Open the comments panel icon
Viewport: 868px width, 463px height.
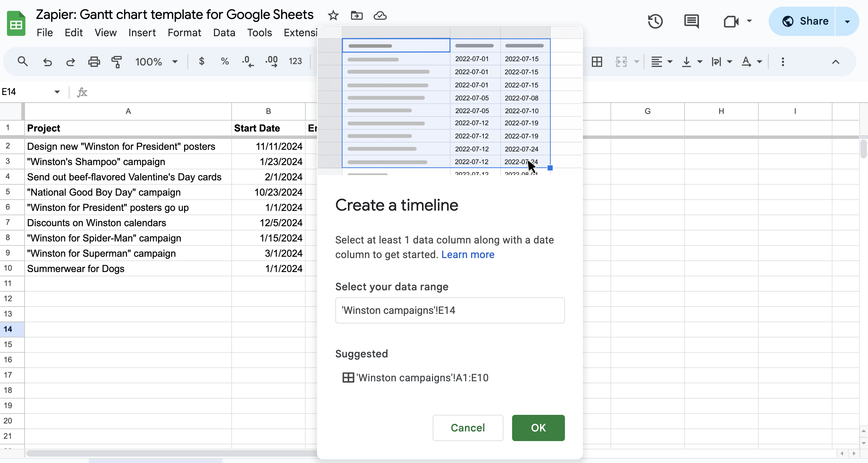[692, 21]
